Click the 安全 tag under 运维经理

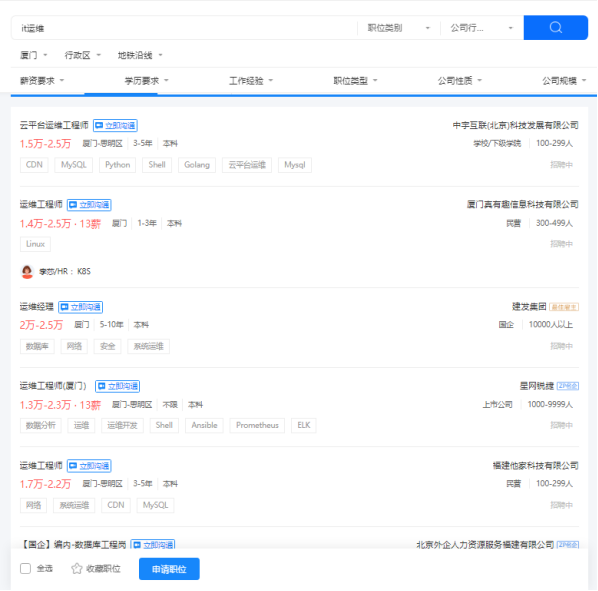[108, 346]
